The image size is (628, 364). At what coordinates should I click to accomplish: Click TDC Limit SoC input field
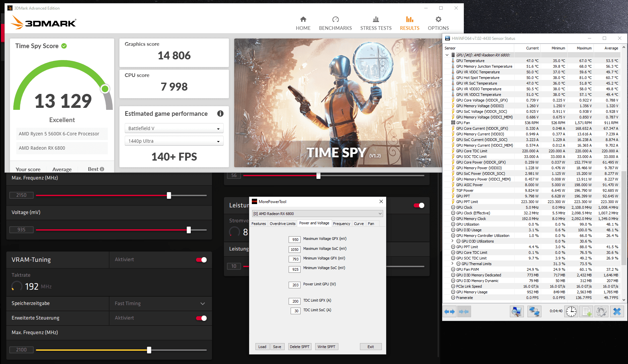[x=296, y=311]
